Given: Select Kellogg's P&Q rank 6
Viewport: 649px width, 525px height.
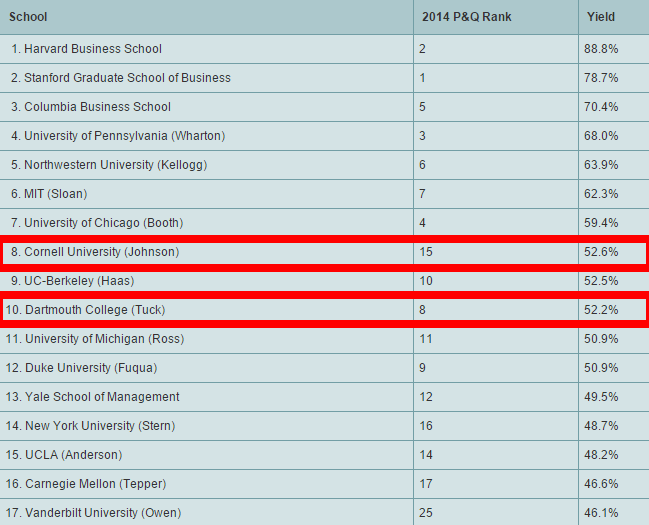Looking at the screenshot, I should tap(422, 165).
